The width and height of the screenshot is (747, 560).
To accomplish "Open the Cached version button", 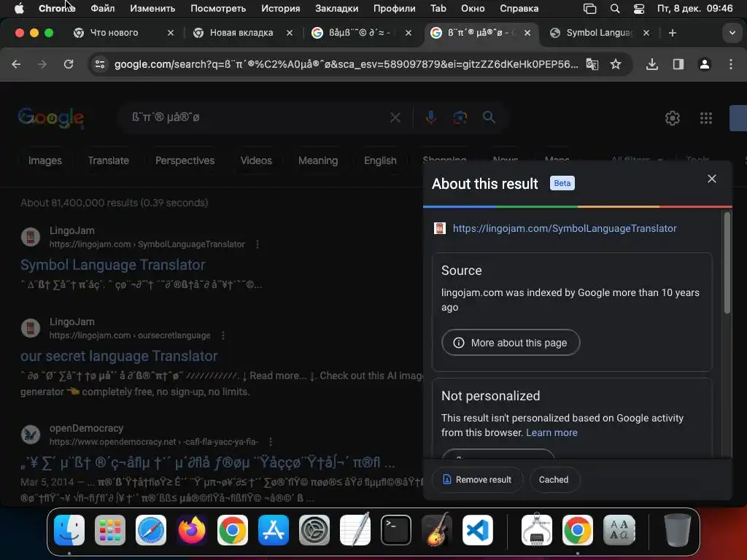I will 554,480.
